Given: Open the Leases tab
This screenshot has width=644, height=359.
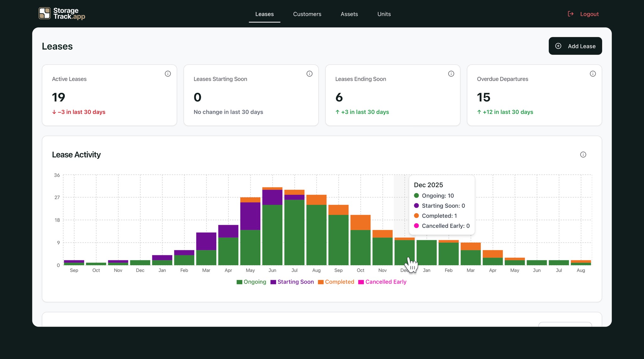Looking at the screenshot, I should 264,14.
